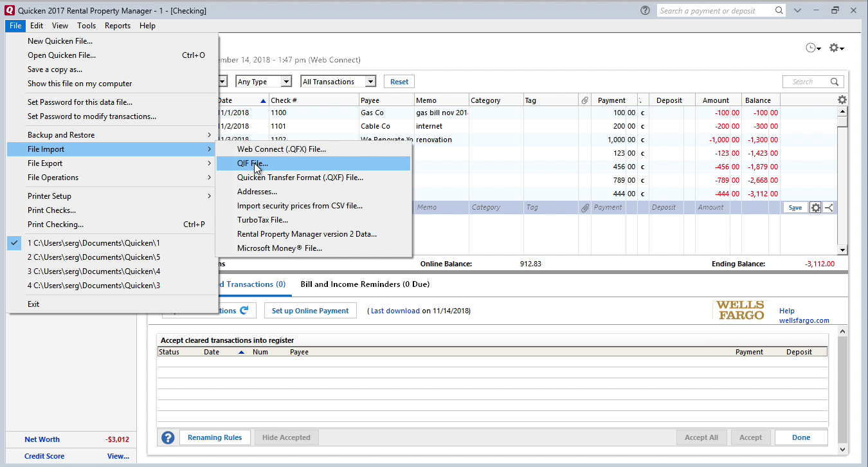
Task: Open the Last download link
Action: pyautogui.click(x=395, y=311)
